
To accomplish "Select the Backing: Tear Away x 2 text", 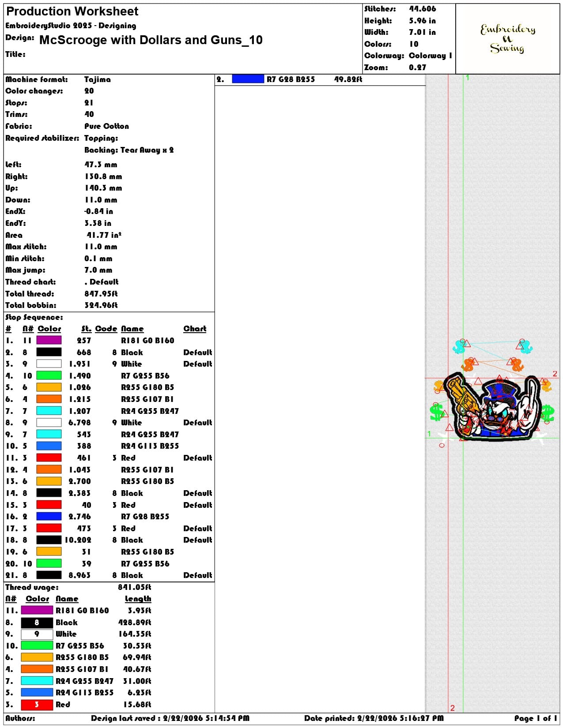I will 129,150.
